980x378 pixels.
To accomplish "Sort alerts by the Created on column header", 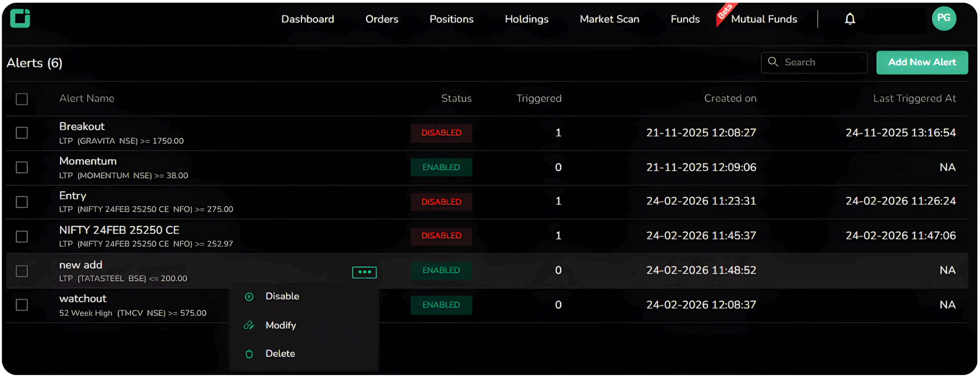I will coord(730,98).
